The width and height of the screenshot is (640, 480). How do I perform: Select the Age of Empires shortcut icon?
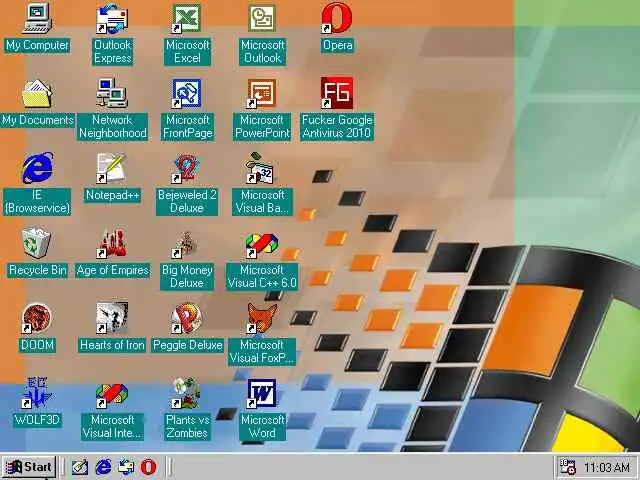[x=112, y=243]
